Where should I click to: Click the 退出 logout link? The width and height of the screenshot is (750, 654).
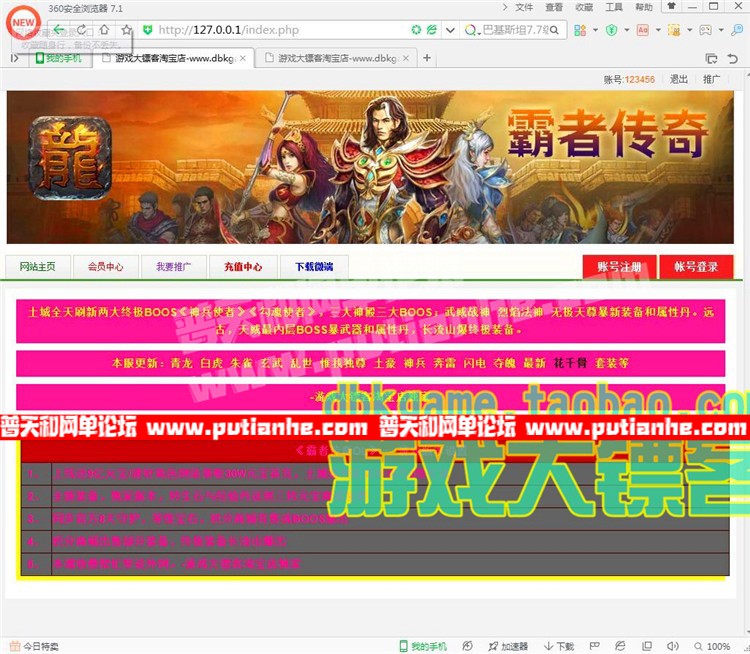coord(678,79)
